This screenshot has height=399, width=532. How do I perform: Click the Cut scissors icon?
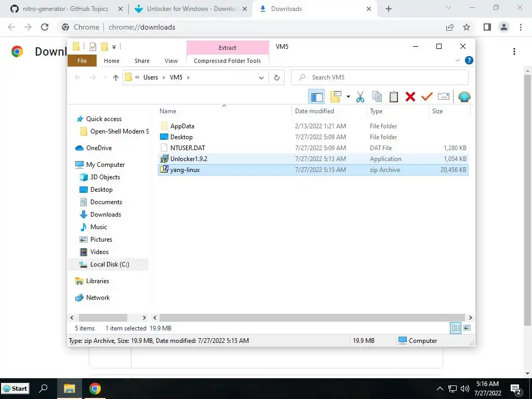[x=361, y=97]
